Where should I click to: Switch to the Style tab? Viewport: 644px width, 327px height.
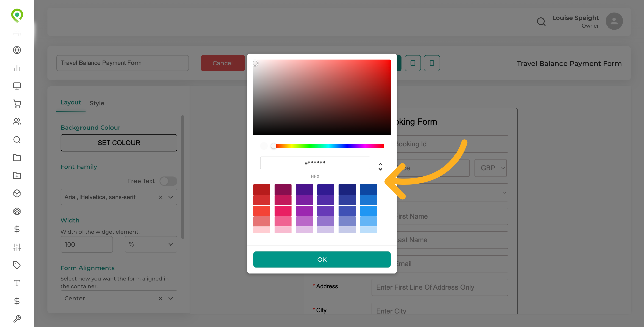[x=97, y=103]
